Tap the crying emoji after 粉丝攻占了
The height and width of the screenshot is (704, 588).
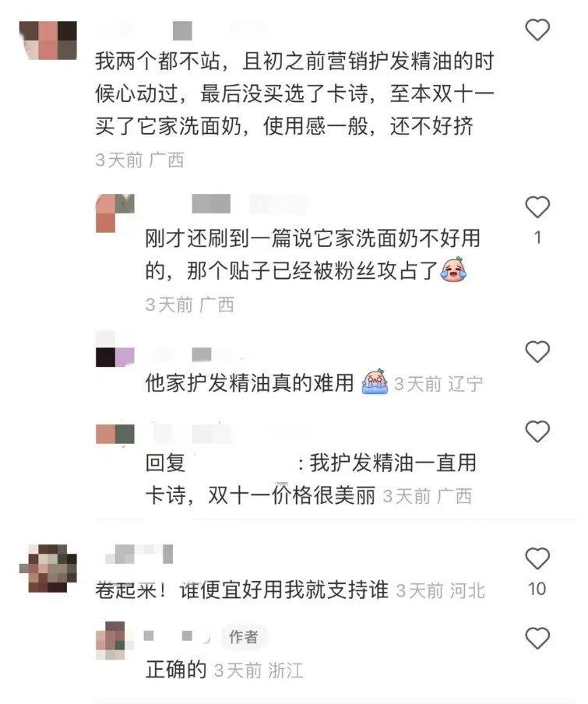(x=454, y=269)
